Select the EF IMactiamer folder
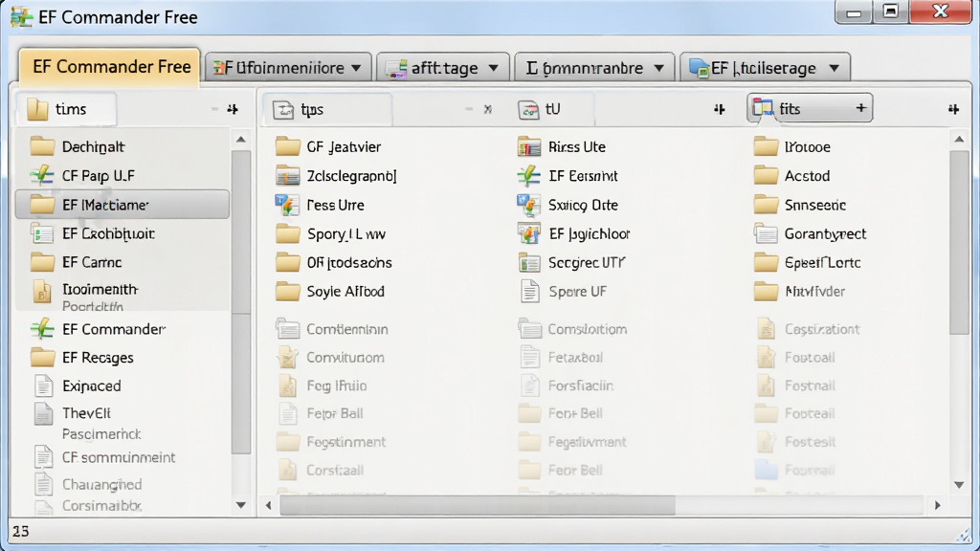Screen dimensions: 980x551 [122, 205]
